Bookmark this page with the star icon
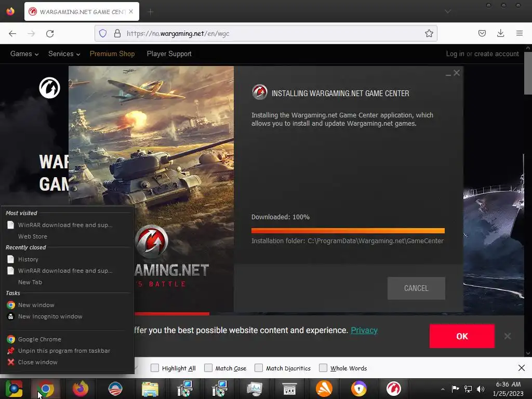The image size is (532, 399). coord(429,33)
